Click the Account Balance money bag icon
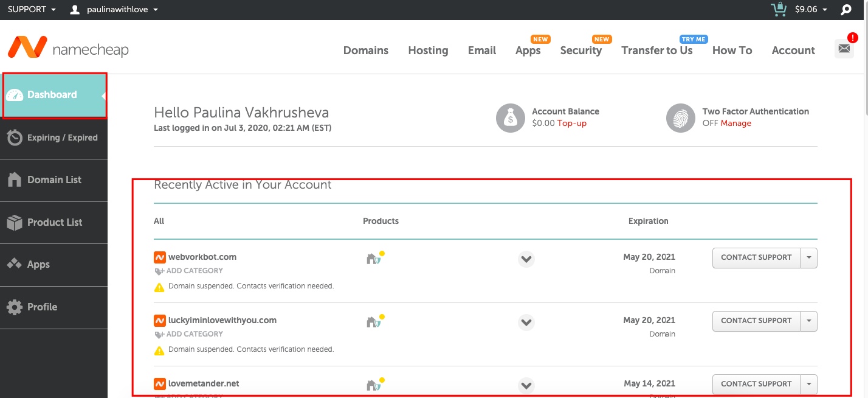 [x=511, y=118]
